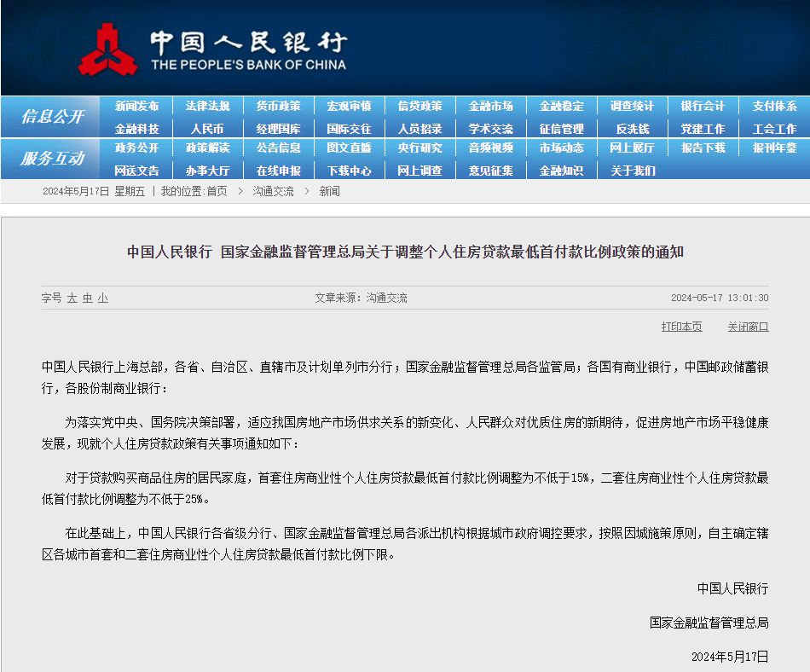Open 报告下载 page
This screenshot has height=672, width=810.
(x=703, y=148)
